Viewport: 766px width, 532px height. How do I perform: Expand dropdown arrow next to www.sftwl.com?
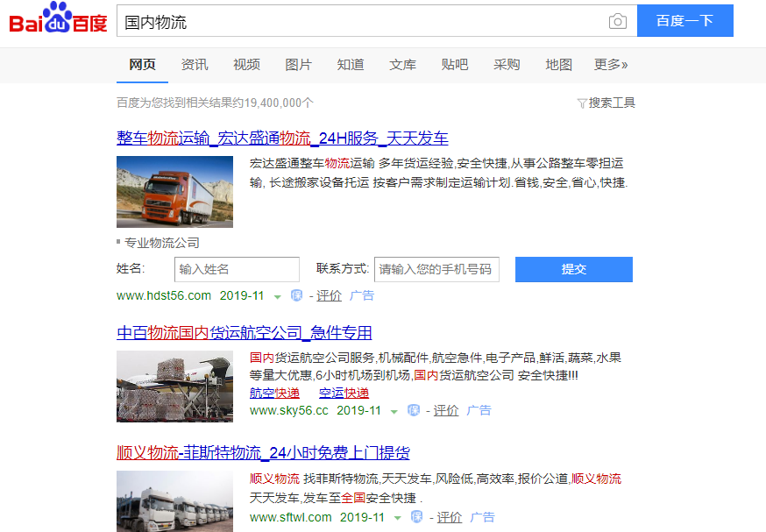tap(398, 518)
